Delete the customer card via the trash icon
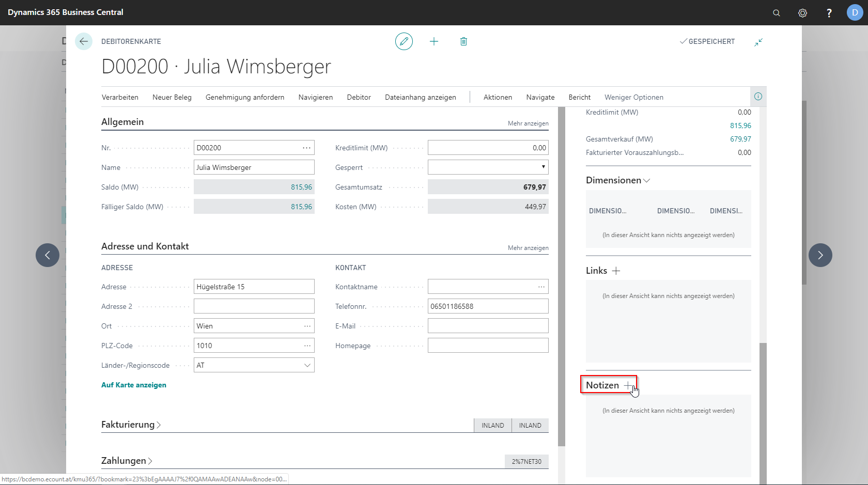Screen dimensions: 868x485 (463, 41)
